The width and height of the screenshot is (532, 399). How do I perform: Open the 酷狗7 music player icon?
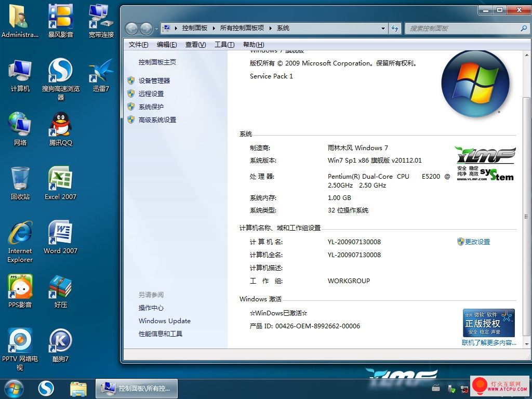pos(60,345)
